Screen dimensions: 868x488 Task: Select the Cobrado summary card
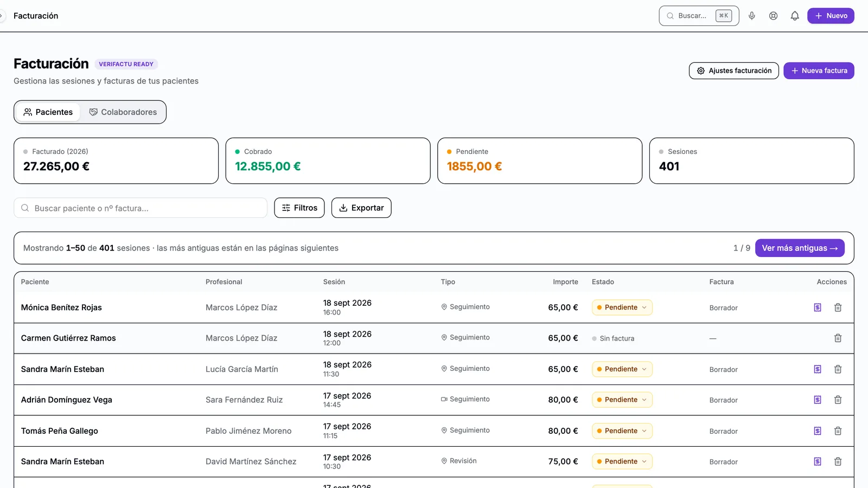(x=328, y=160)
